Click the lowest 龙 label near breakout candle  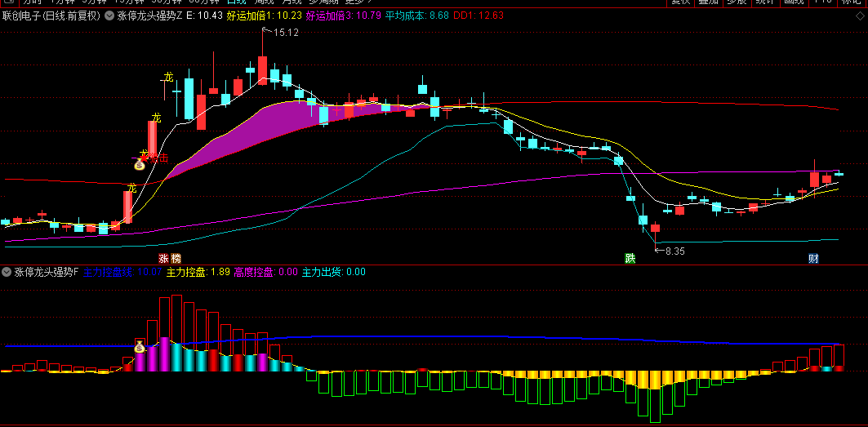[131, 189]
